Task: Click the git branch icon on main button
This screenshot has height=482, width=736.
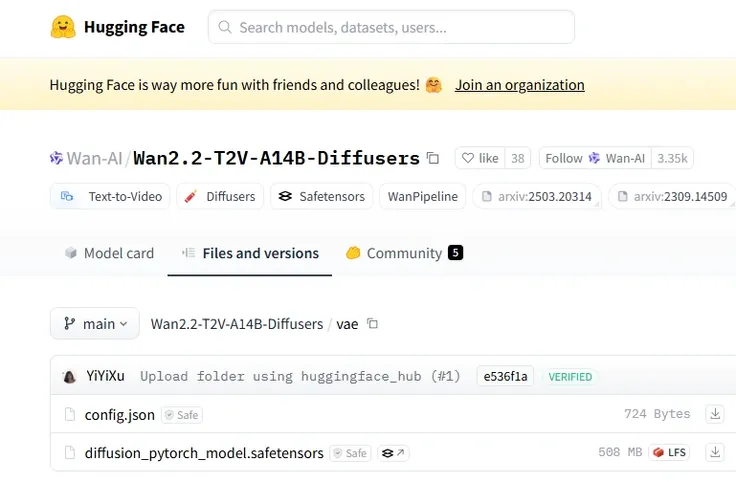Action: 69,323
